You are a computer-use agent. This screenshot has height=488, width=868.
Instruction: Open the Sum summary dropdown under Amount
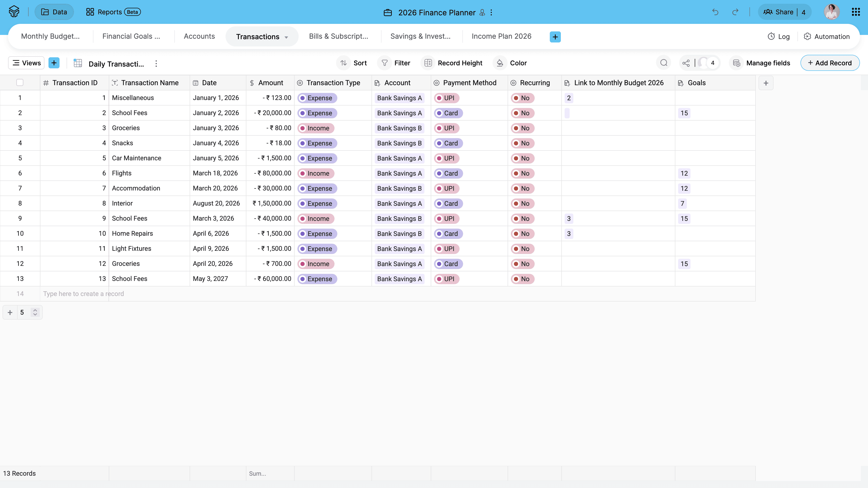point(257,473)
